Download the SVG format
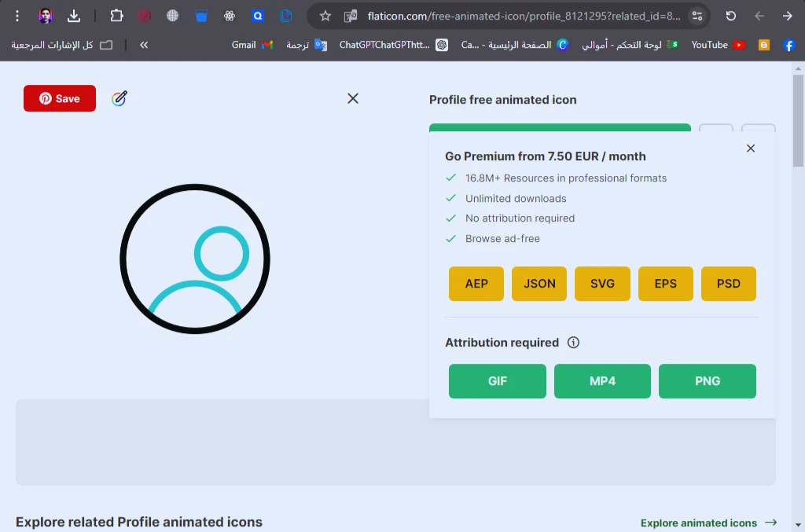 point(602,284)
